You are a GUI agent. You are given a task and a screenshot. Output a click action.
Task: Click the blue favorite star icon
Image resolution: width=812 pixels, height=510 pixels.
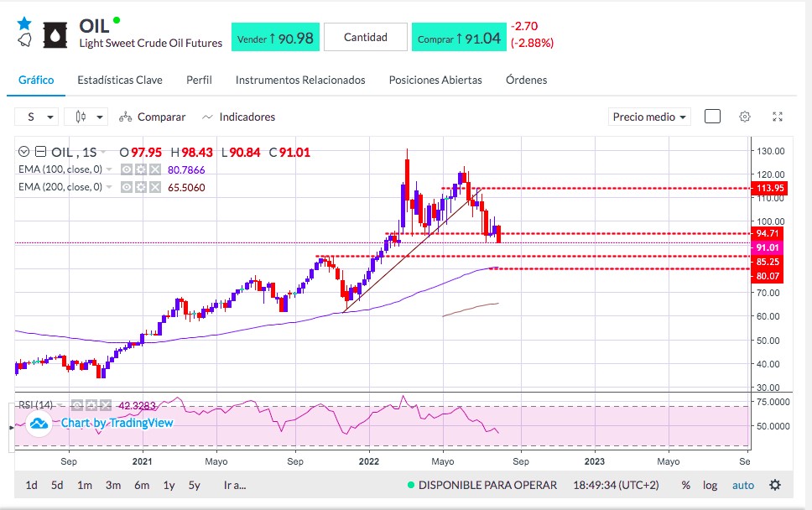point(23,23)
